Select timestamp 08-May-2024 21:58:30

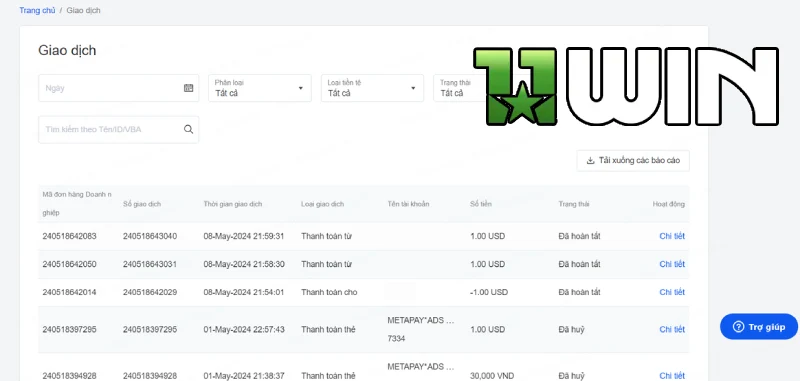tap(244, 264)
